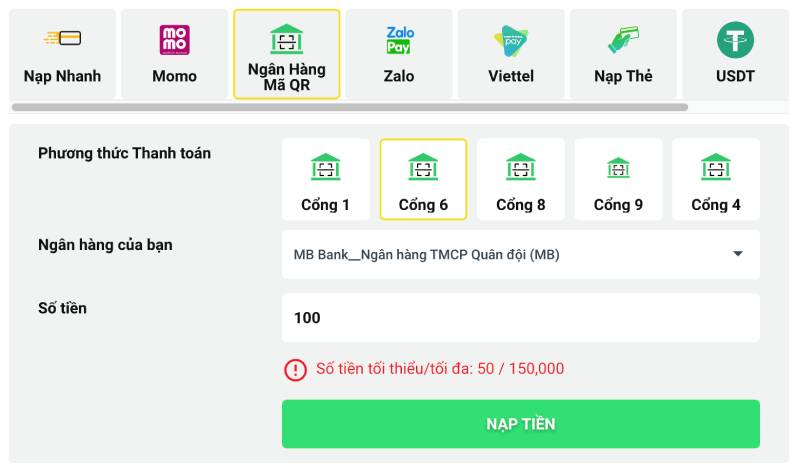Select the Cổng 8 payment gateway
This screenshot has width=800, height=464.
coord(521,179)
